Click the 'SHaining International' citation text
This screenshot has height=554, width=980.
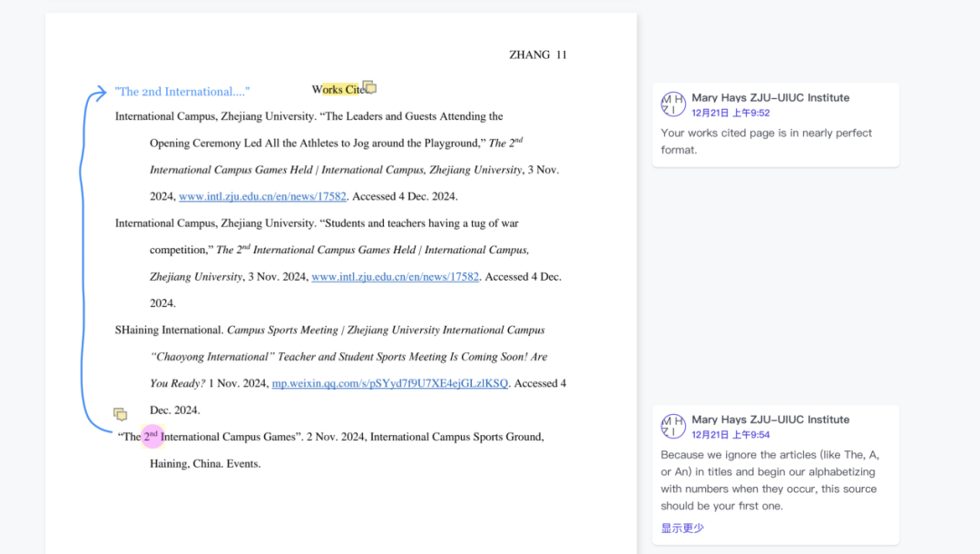[170, 331]
